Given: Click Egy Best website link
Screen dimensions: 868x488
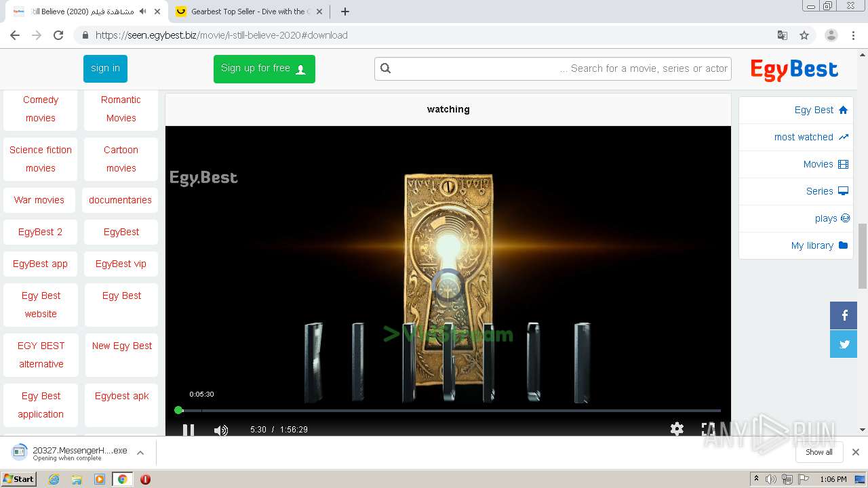Looking at the screenshot, I should click(x=41, y=304).
